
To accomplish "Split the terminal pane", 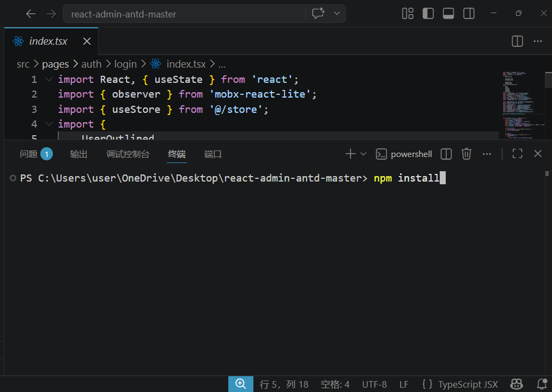I will [446, 154].
